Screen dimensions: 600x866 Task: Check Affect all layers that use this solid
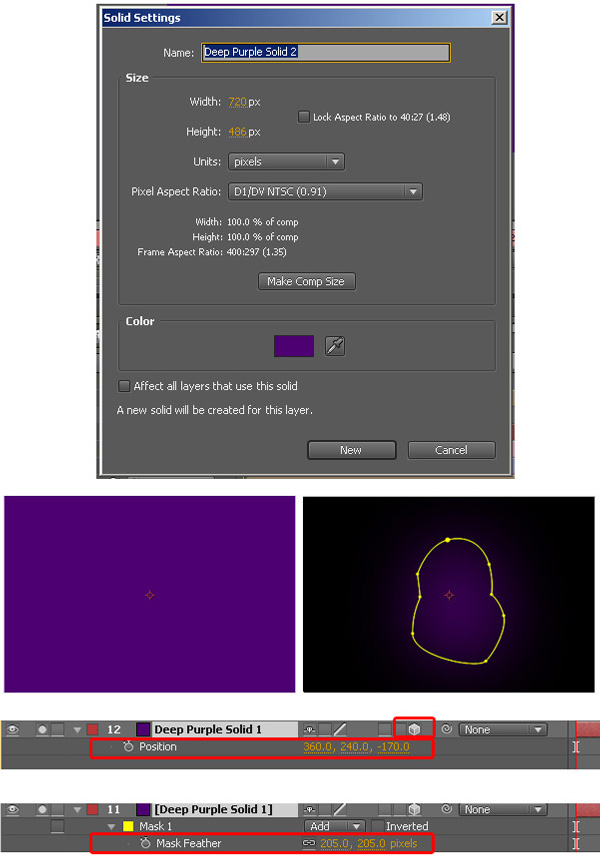click(x=124, y=386)
